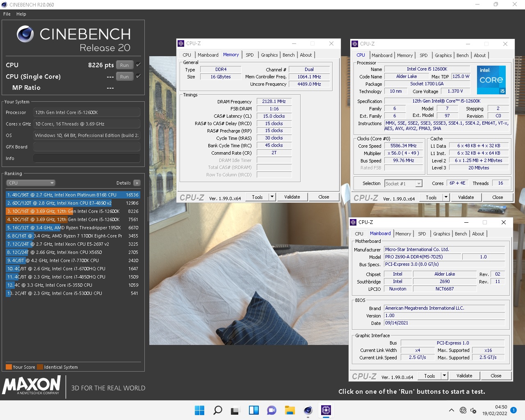525x420 pixels.
Task: Click CPU-Z Mainboard window title icon
Action: 353,222
